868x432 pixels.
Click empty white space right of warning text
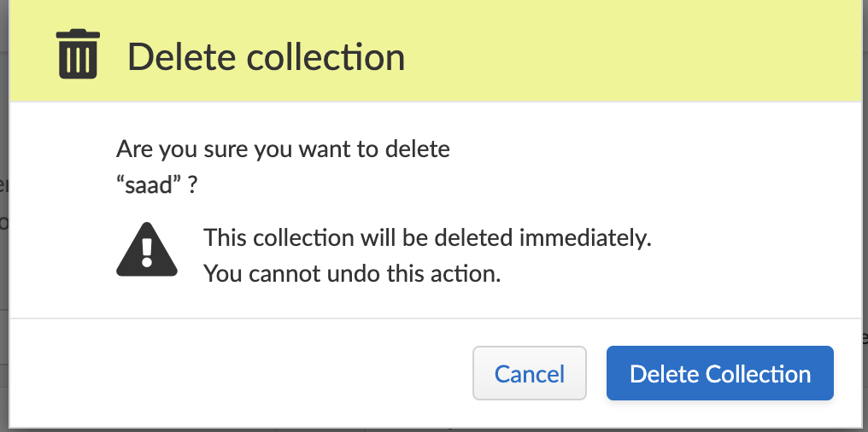click(752, 254)
